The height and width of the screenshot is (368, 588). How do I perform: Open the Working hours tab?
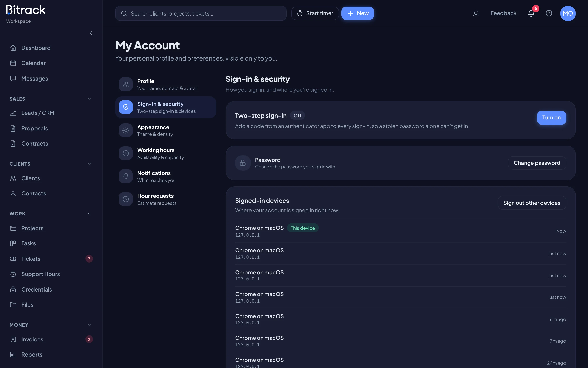point(166,153)
